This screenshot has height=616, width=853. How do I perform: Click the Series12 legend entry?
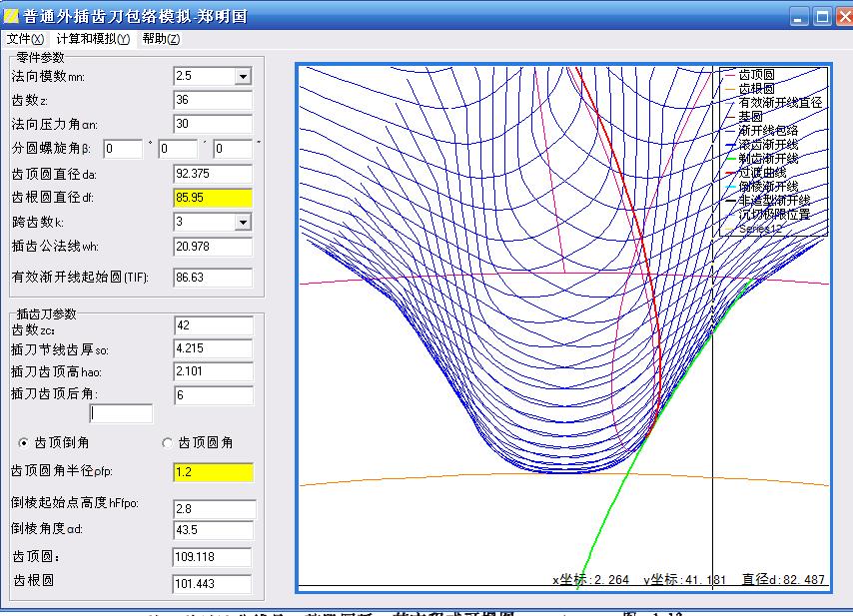tap(754, 229)
